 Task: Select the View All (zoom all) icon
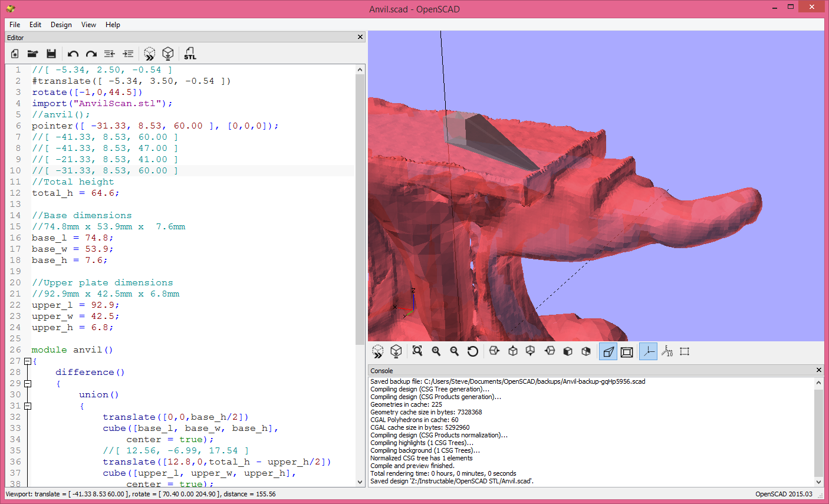click(x=417, y=351)
